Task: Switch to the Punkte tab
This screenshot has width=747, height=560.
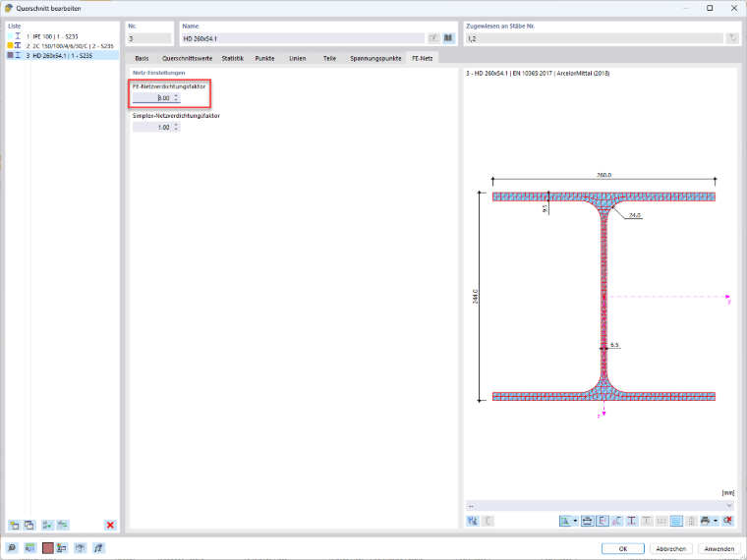Action: (x=264, y=58)
